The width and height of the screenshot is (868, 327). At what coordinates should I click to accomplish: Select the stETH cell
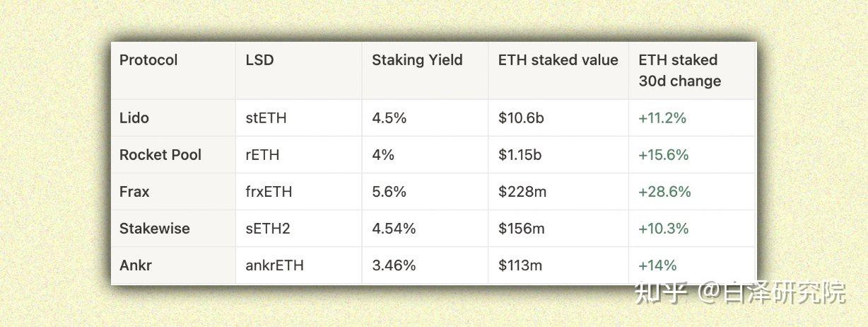pos(266,118)
